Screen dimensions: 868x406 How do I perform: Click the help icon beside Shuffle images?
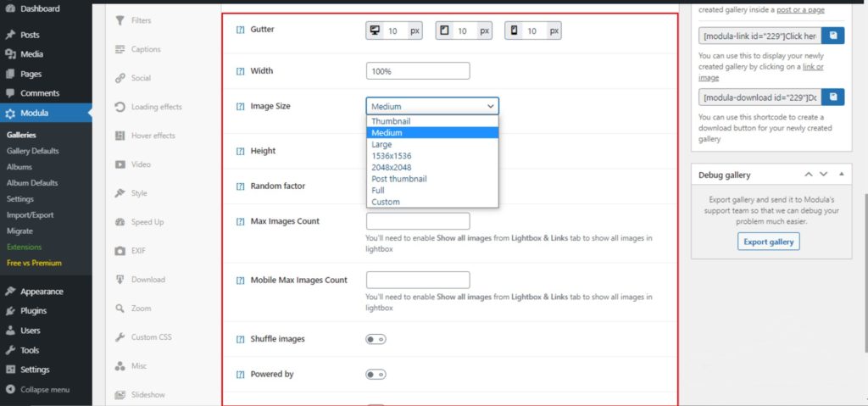pyautogui.click(x=240, y=339)
